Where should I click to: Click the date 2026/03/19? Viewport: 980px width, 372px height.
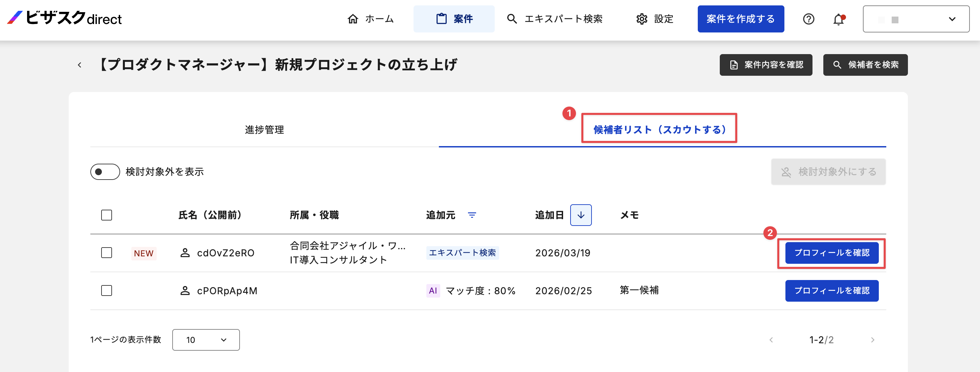pos(563,253)
